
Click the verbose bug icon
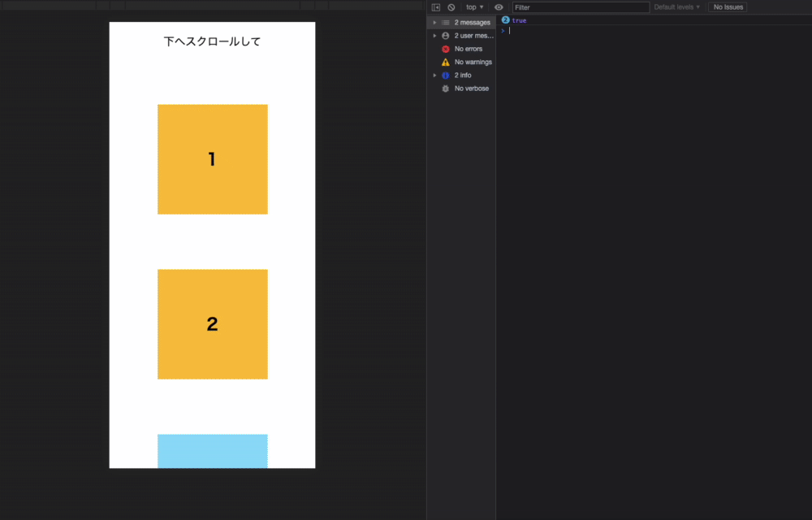(x=445, y=89)
